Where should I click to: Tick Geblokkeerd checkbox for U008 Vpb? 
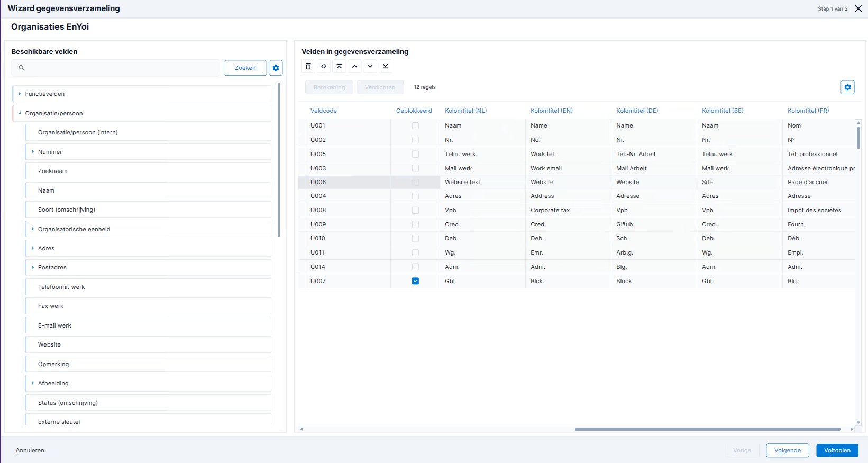(415, 211)
